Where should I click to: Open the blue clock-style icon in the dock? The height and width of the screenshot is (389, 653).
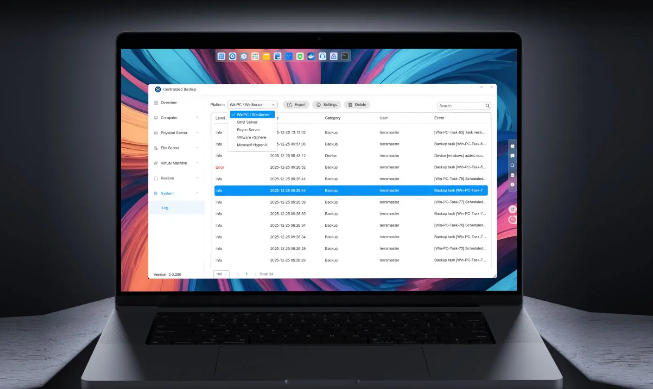pos(232,56)
